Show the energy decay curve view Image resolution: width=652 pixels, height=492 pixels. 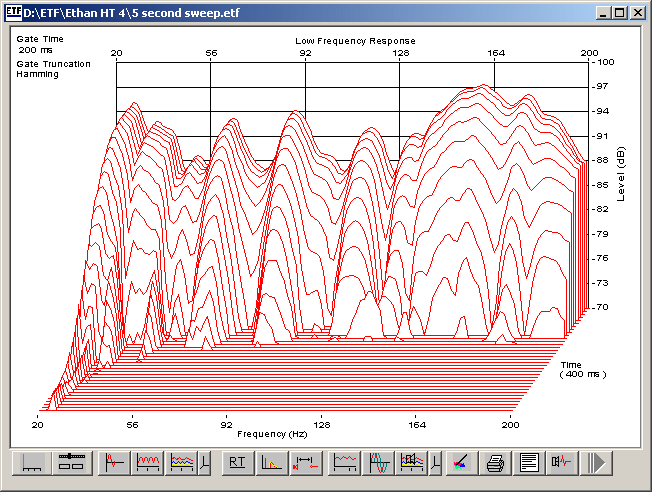click(272, 463)
